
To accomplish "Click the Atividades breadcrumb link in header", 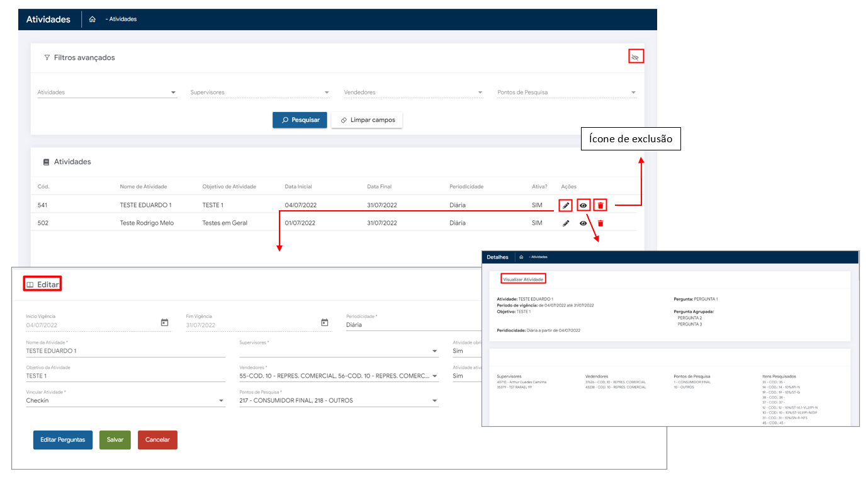I will click(x=123, y=20).
